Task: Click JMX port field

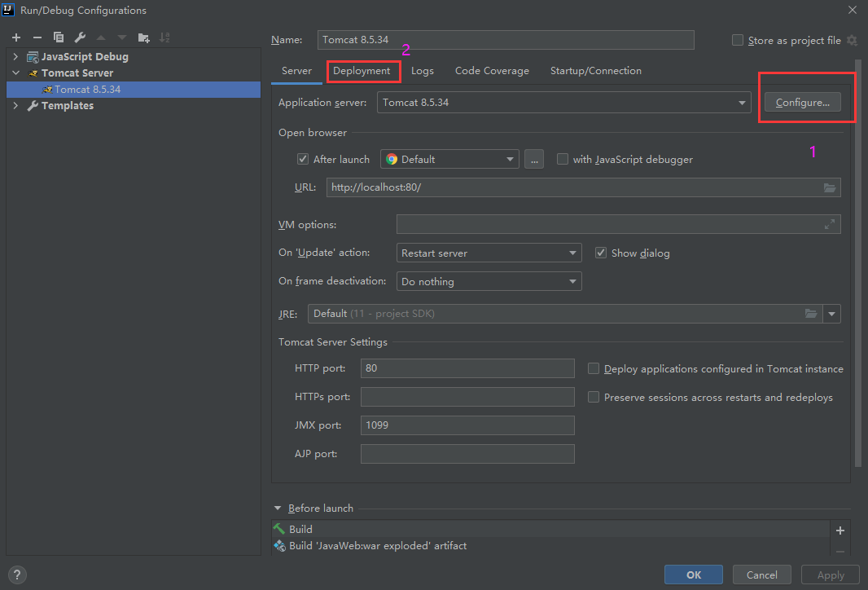Action: pos(467,425)
